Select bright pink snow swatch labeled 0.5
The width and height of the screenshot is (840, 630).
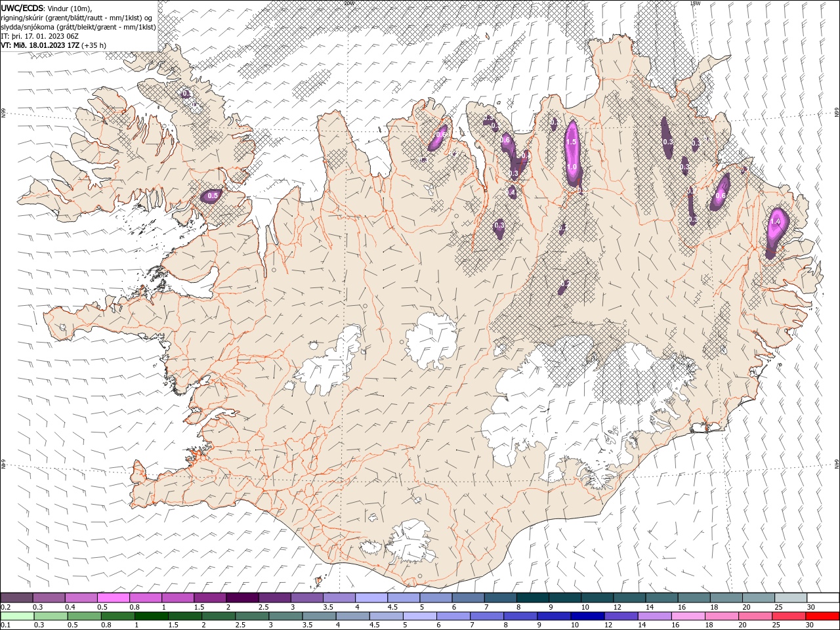point(113,598)
